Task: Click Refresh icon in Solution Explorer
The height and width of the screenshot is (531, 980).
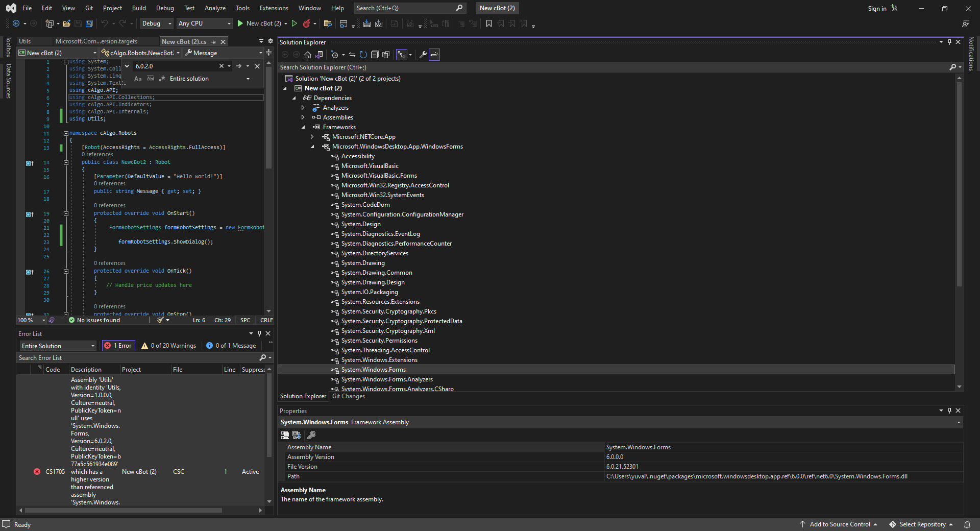Action: 363,55
